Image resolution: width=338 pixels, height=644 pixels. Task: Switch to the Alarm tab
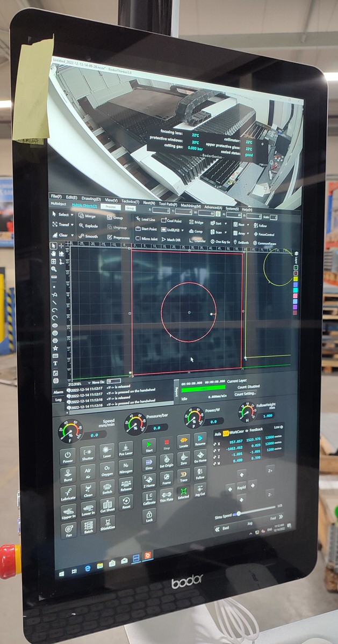59,392
